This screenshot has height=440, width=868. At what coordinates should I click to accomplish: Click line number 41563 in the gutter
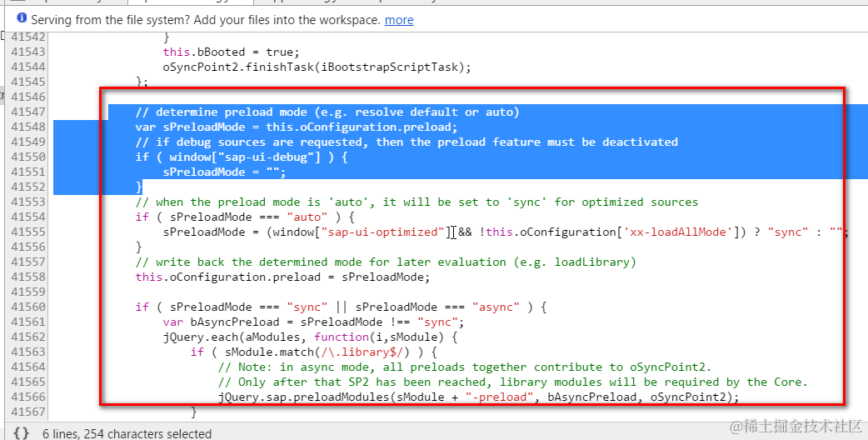coord(28,352)
